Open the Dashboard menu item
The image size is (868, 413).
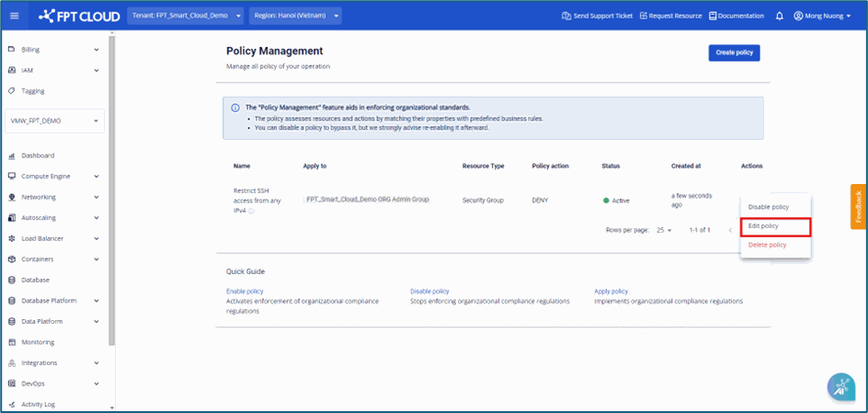[x=38, y=155]
